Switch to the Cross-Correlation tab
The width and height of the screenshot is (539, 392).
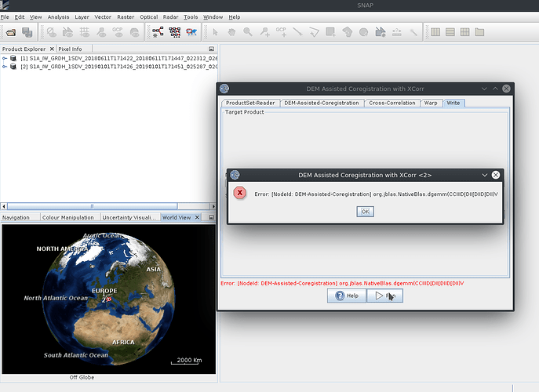pyautogui.click(x=392, y=103)
